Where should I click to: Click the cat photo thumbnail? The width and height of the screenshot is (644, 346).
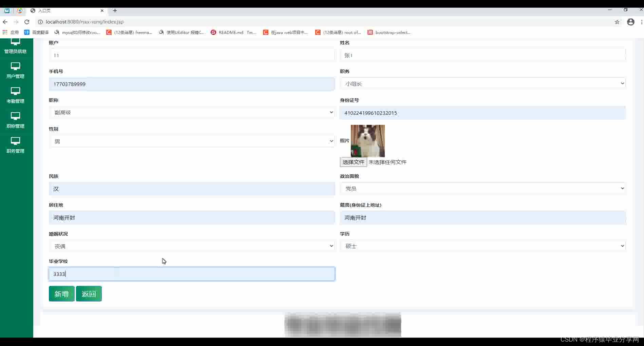[x=367, y=141]
